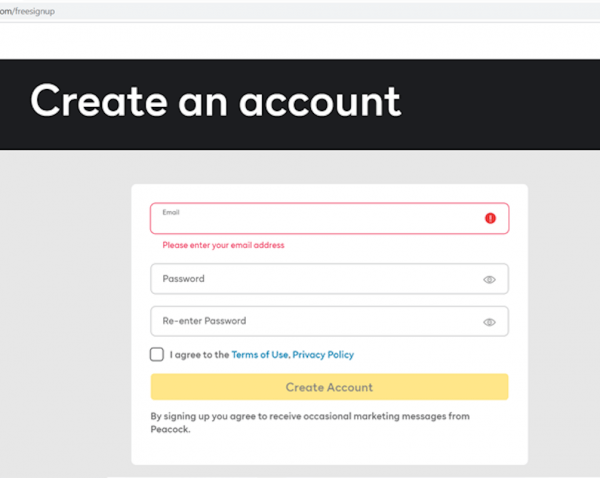Image resolution: width=600 pixels, height=478 pixels.
Task: Click the red error icon in Email field
Action: click(x=490, y=218)
